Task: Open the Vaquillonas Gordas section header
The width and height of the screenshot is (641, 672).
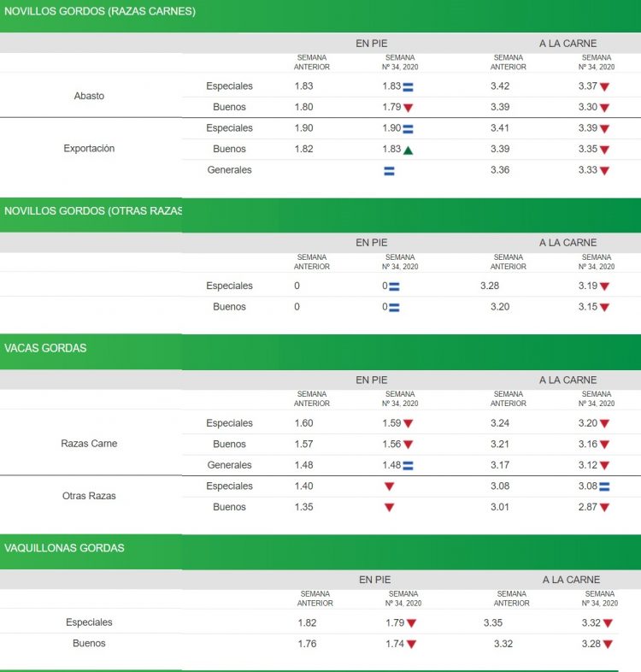Action: [64, 548]
